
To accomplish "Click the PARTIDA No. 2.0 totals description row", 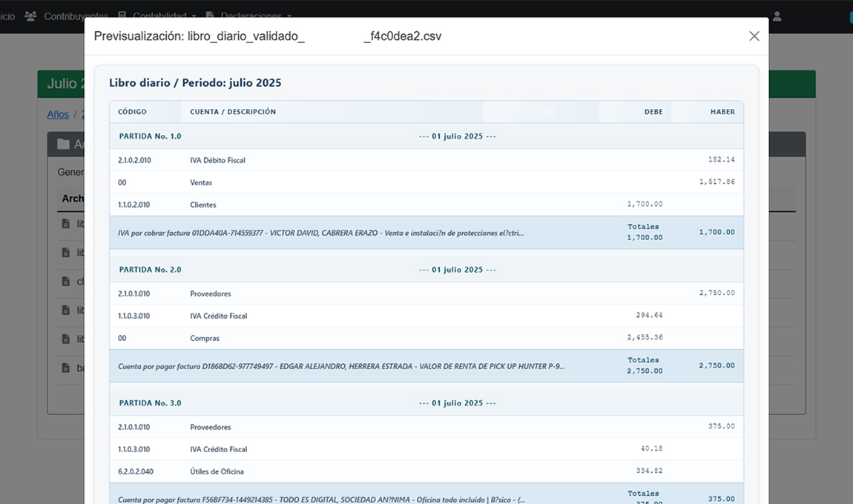I will [x=341, y=366].
